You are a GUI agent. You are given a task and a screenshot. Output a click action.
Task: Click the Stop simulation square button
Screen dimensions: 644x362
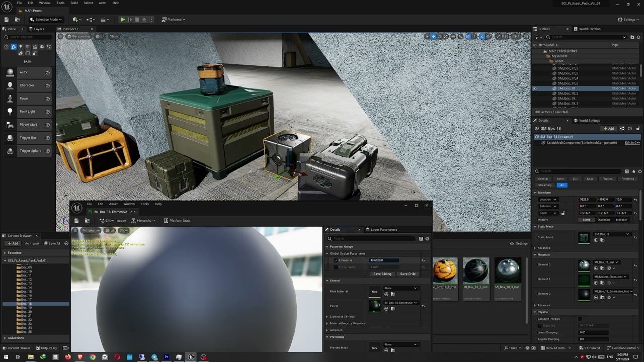point(137,20)
